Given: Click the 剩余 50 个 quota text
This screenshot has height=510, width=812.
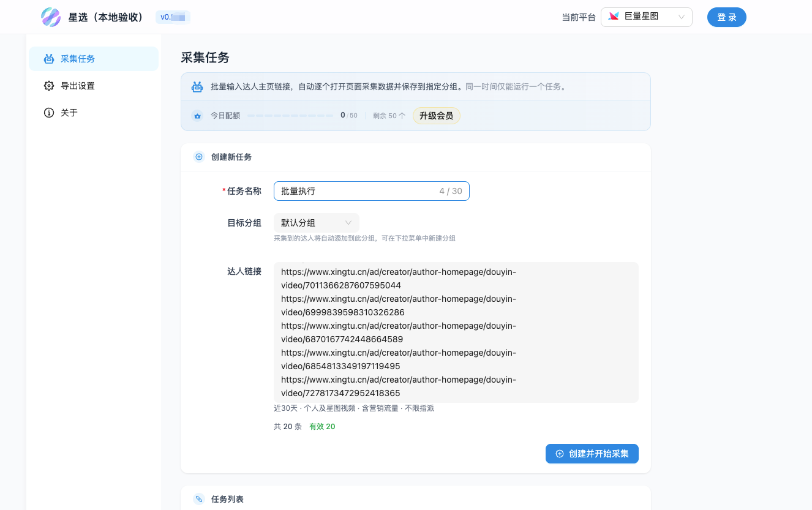Looking at the screenshot, I should [389, 116].
